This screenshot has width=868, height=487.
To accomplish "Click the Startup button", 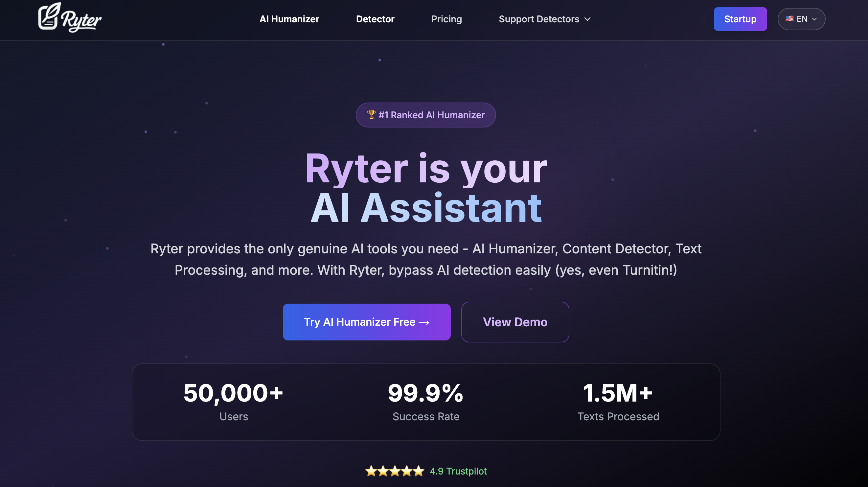I will point(740,19).
